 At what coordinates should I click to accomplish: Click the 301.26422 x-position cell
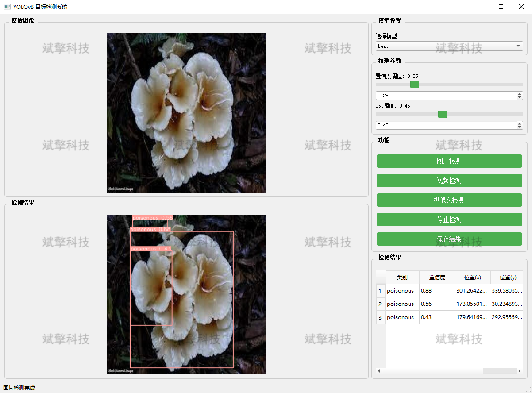point(473,291)
